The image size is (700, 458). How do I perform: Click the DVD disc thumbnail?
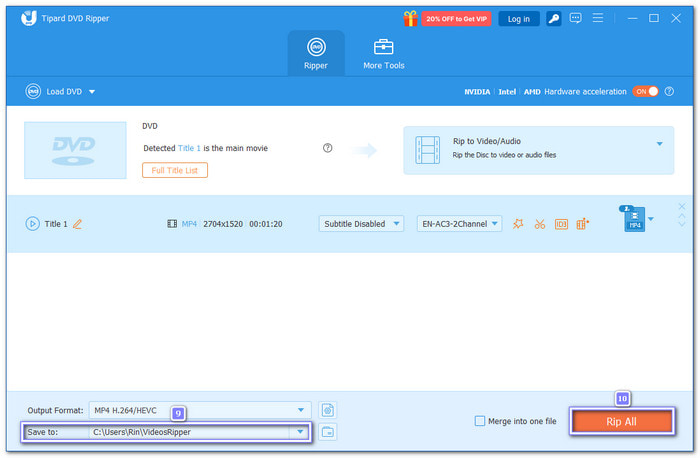coord(75,150)
